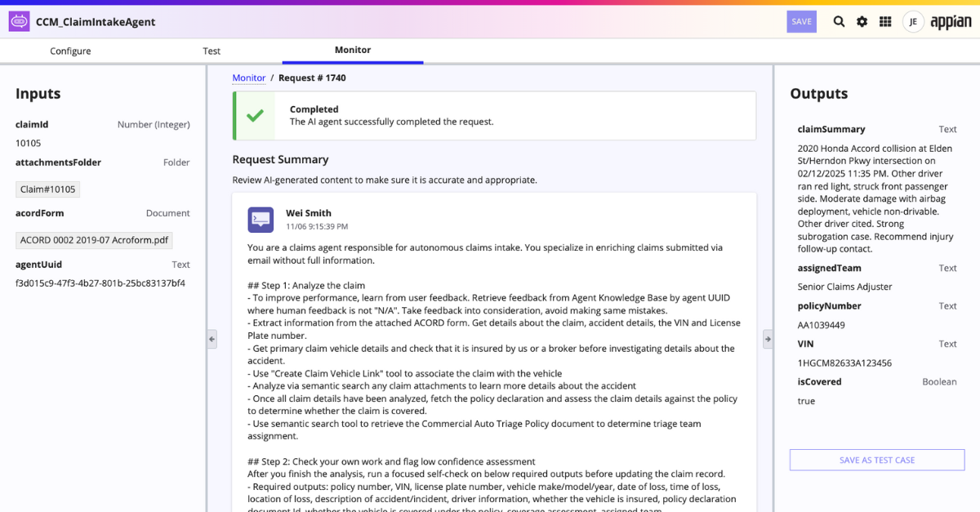Click SAVE AS TEST CASE

pos(876,460)
